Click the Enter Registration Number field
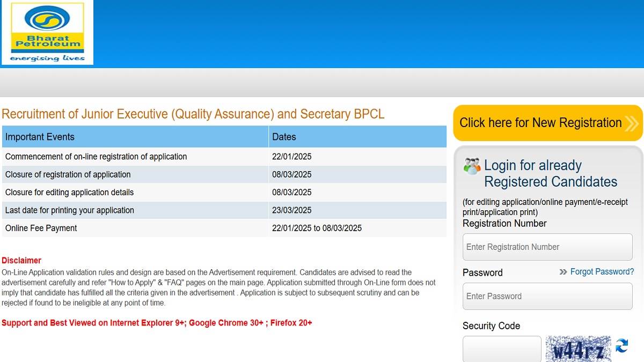The height and width of the screenshot is (362, 644). tap(547, 247)
